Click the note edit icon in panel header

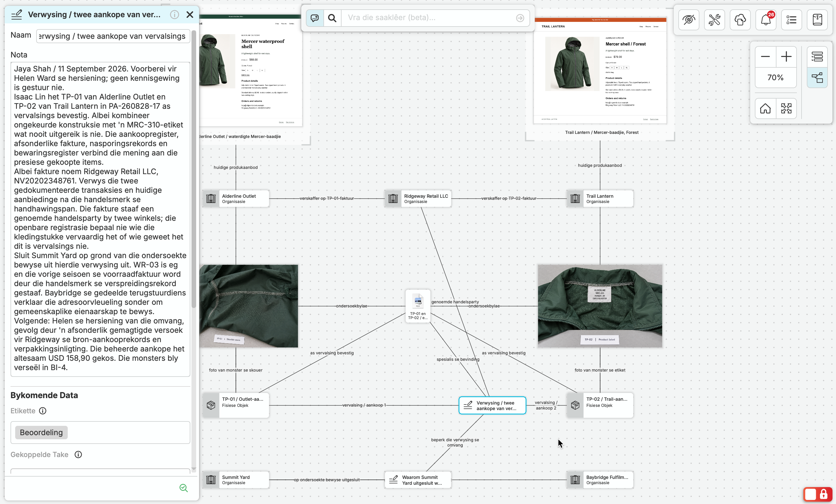click(x=17, y=15)
